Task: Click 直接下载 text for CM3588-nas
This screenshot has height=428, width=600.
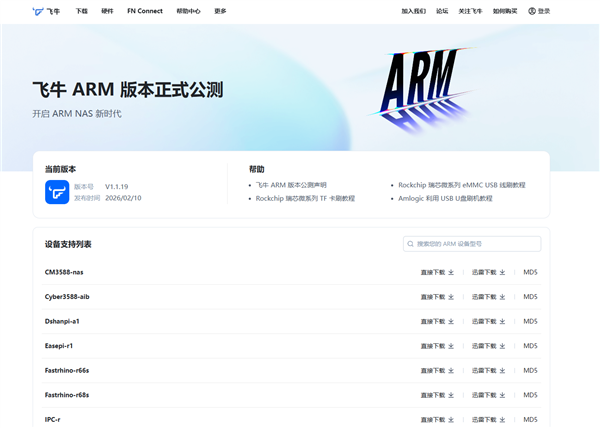Action: click(x=433, y=272)
